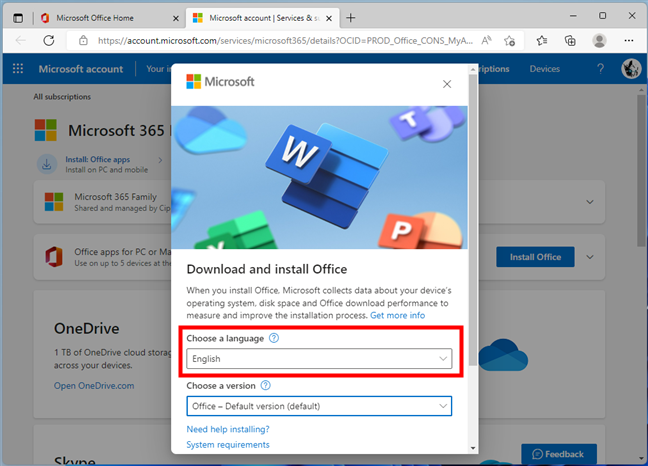Open System requirements link
This screenshot has width=648, height=466.
click(228, 445)
